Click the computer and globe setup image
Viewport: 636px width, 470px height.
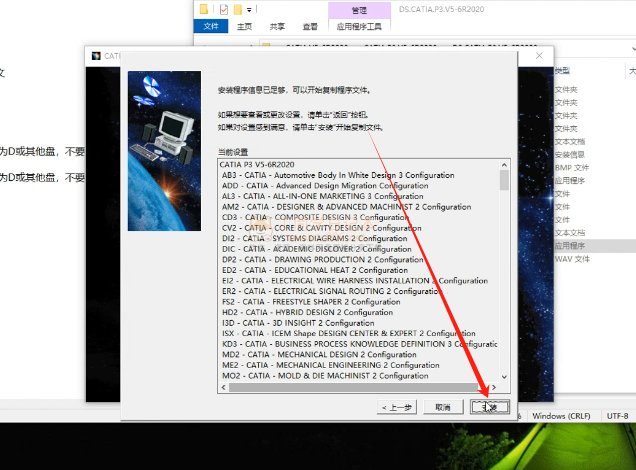click(164, 151)
